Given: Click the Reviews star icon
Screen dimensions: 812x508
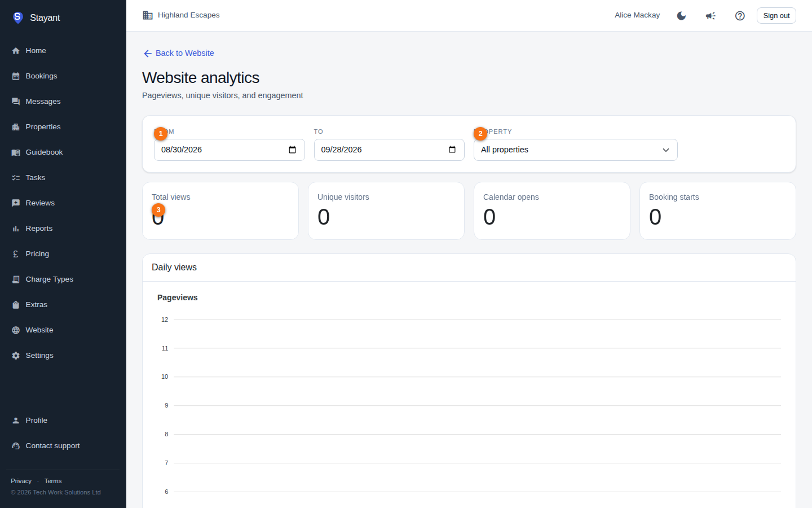Looking at the screenshot, I should 16,203.
